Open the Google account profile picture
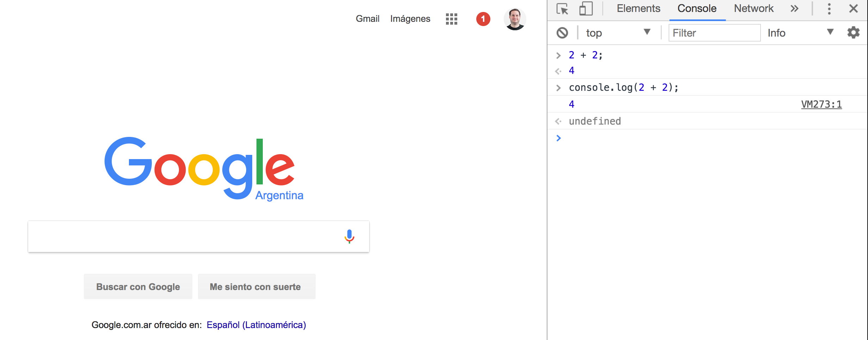 [515, 19]
